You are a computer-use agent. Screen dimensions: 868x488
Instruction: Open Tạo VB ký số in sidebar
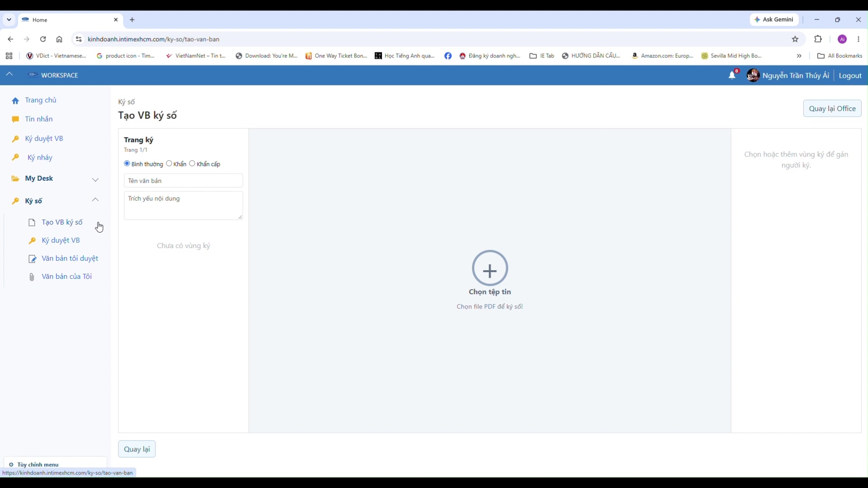point(62,222)
